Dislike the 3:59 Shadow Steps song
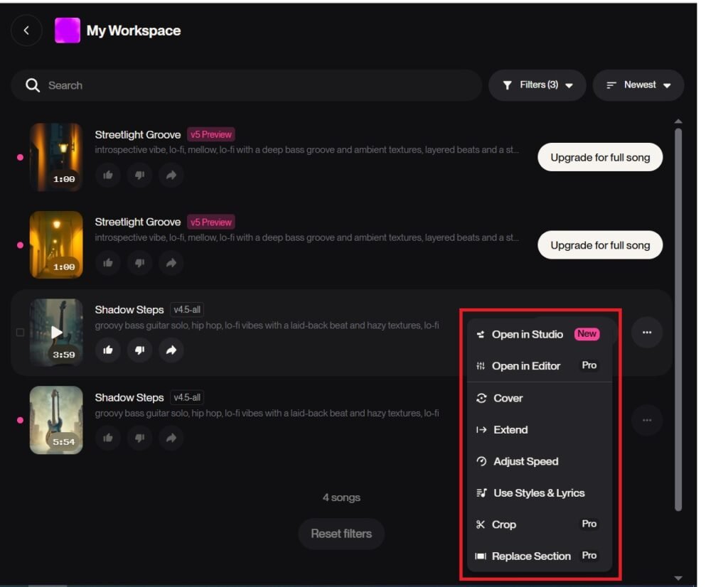The height and width of the screenshot is (587, 728). [139, 350]
